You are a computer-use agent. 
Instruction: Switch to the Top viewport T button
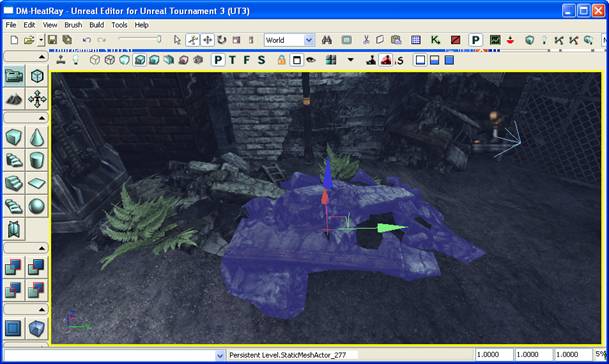232,60
